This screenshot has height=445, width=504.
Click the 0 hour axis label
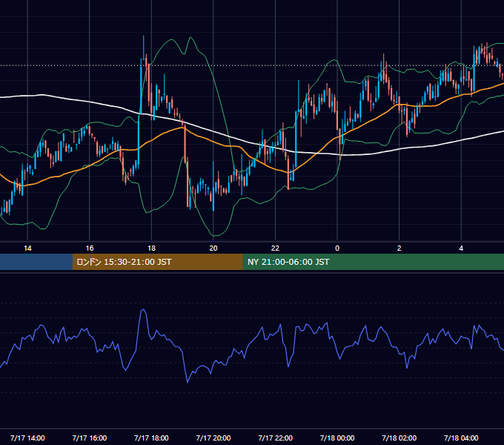click(x=337, y=248)
